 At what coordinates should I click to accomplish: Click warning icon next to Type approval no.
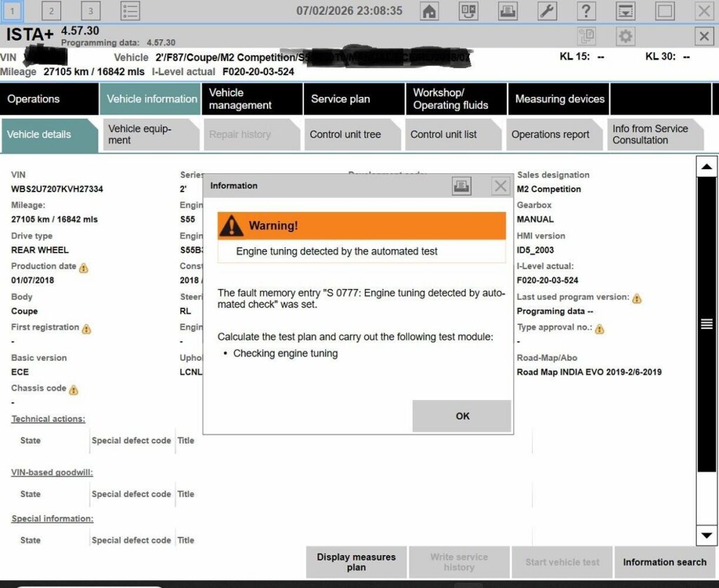(x=600, y=328)
